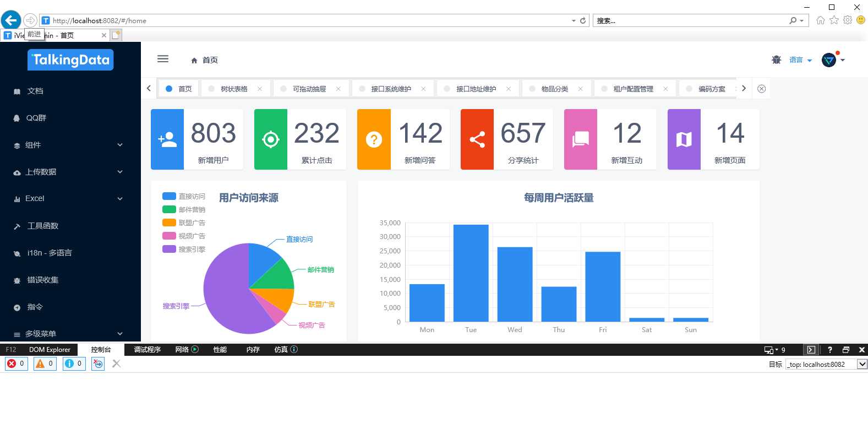
Task: Click the devtools errors filter icon
Action: pos(17,364)
